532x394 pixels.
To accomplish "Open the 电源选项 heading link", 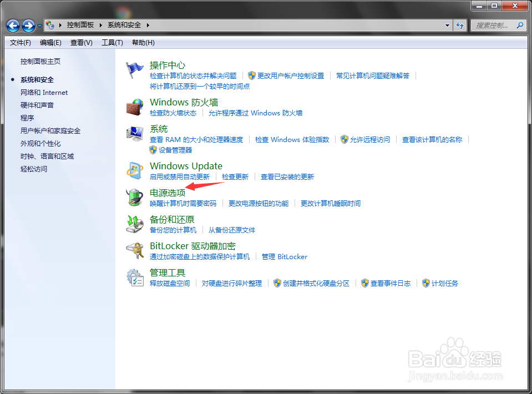I will click(168, 193).
